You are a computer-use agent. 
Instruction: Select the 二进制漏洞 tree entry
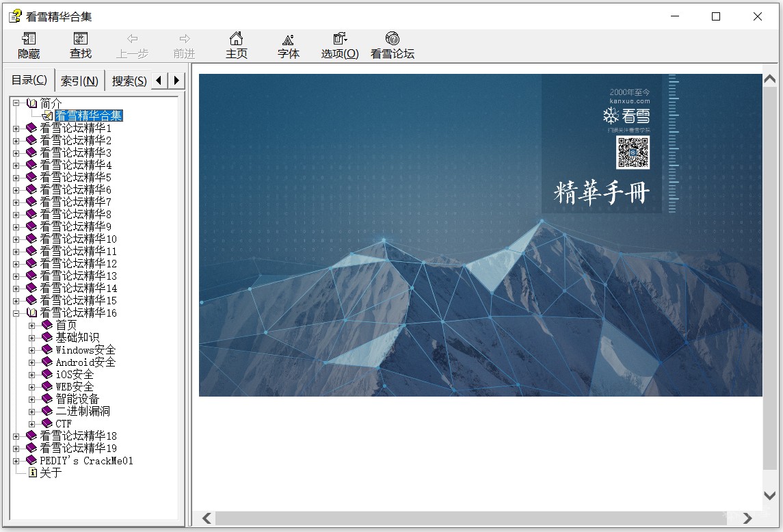[x=83, y=411]
